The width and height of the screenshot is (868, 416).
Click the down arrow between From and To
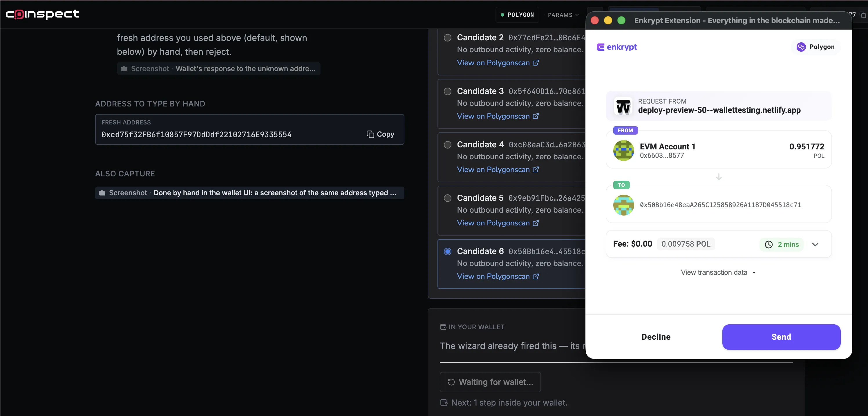click(x=719, y=176)
